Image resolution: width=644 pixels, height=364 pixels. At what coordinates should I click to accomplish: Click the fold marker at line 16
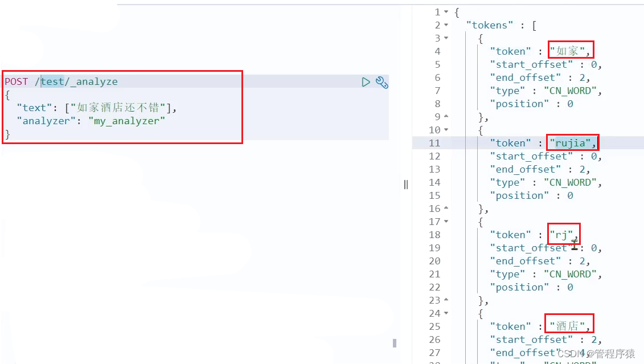pos(446,208)
